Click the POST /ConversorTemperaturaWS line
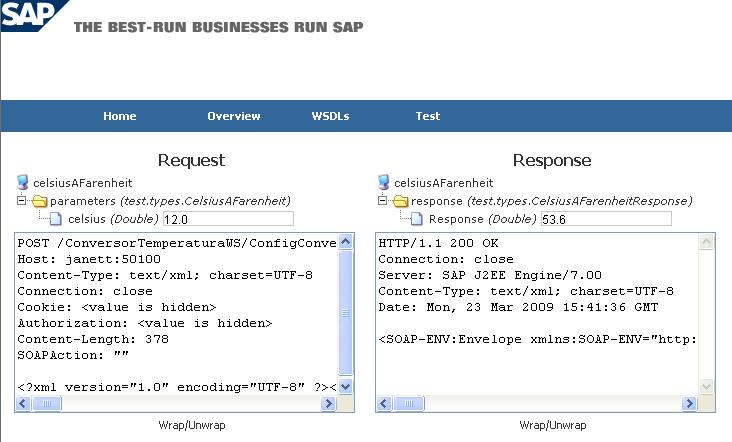Screen dimensions: 732x442 177,243
